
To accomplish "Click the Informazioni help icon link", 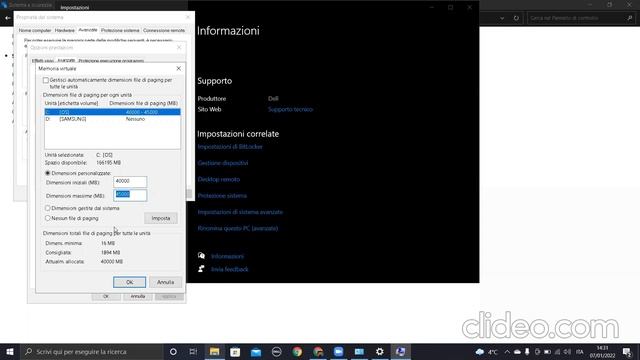I will [x=201, y=256].
